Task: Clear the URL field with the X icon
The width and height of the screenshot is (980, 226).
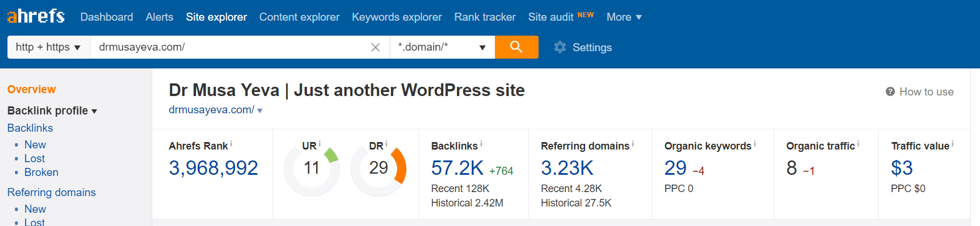Action: click(x=375, y=47)
